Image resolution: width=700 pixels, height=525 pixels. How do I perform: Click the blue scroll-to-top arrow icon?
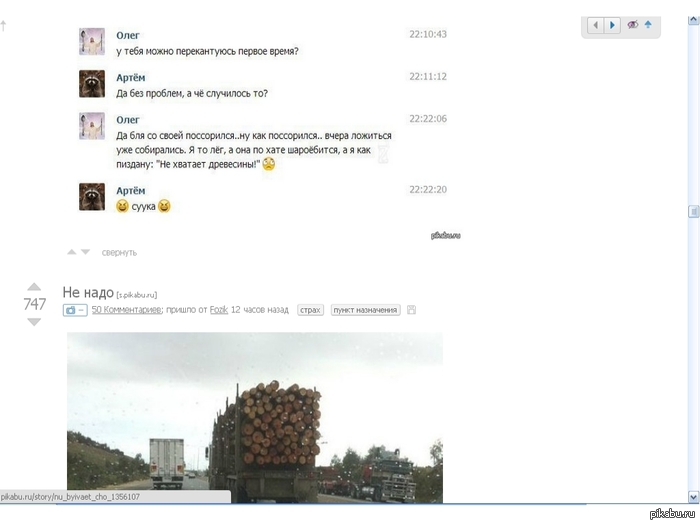648,25
